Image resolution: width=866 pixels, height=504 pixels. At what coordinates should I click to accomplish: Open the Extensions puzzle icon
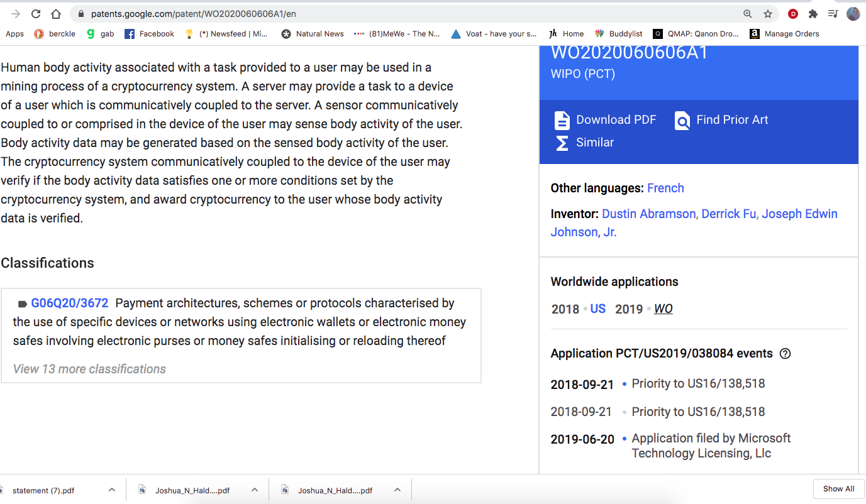[813, 14]
